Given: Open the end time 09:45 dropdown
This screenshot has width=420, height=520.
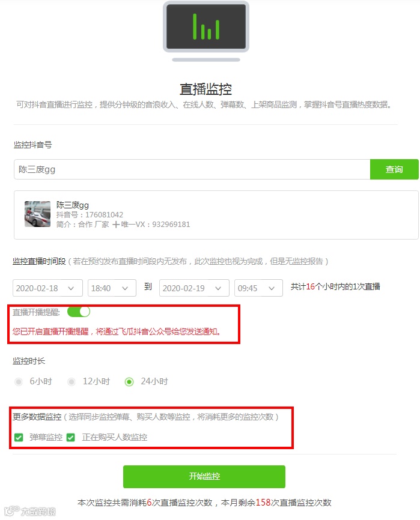Looking at the screenshot, I should (x=258, y=288).
